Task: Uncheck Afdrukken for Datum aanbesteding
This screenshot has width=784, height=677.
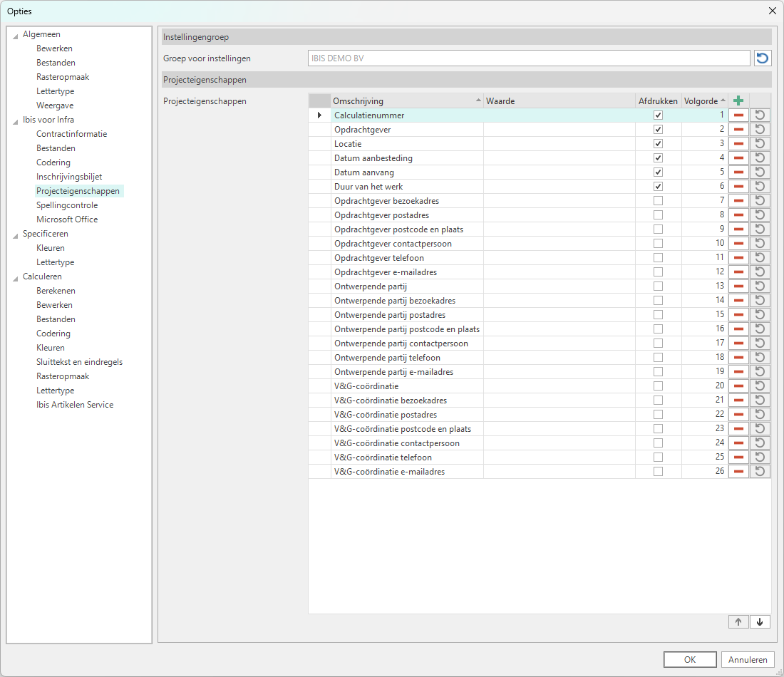Action: [658, 157]
